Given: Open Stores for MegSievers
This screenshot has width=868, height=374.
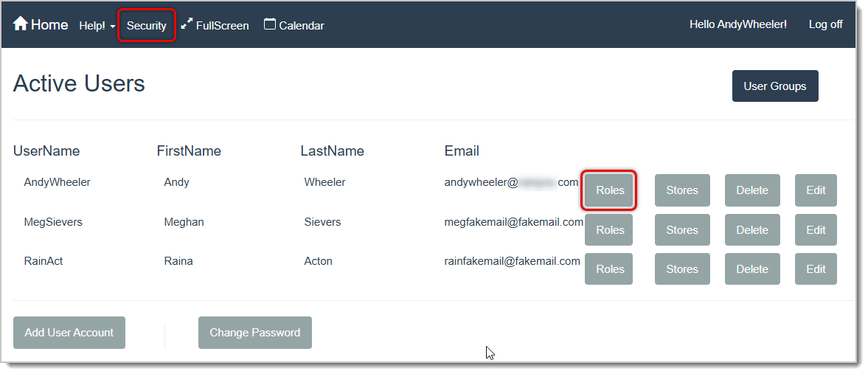Looking at the screenshot, I should pyautogui.click(x=681, y=229).
